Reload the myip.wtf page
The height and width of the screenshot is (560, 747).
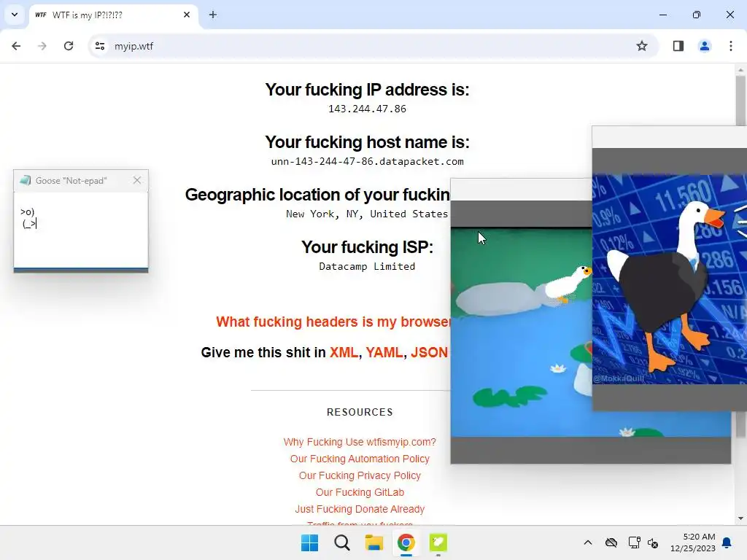[69, 46]
